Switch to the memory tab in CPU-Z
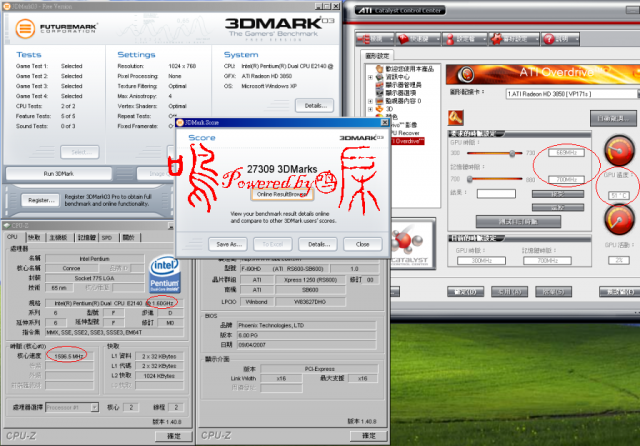This screenshot has height=446, width=640. (x=87, y=237)
